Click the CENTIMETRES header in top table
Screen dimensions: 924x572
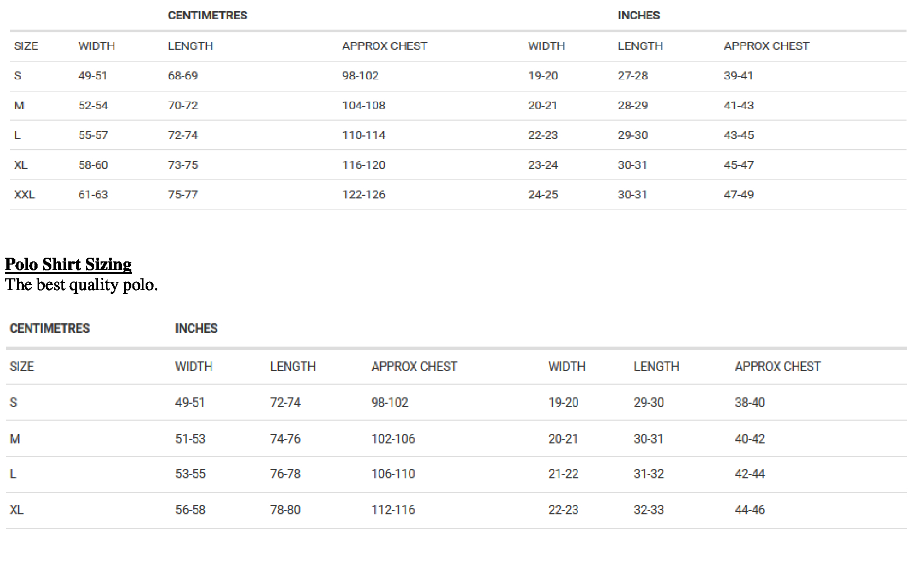(x=207, y=15)
